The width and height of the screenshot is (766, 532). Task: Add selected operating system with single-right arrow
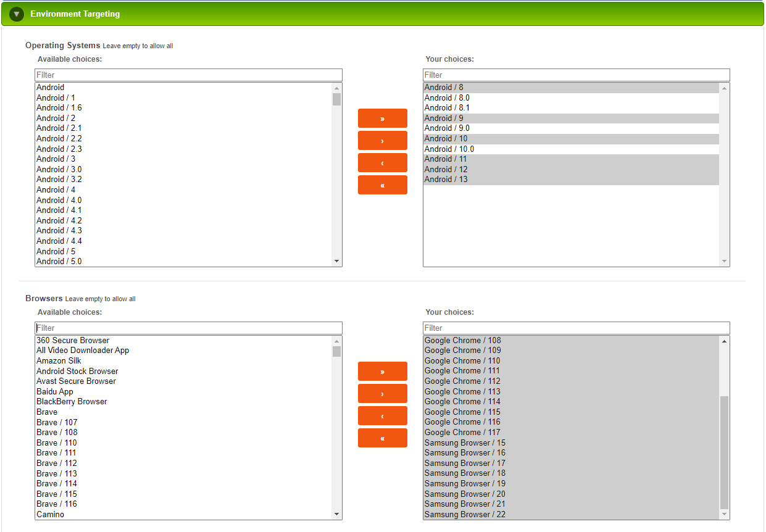[x=383, y=140]
